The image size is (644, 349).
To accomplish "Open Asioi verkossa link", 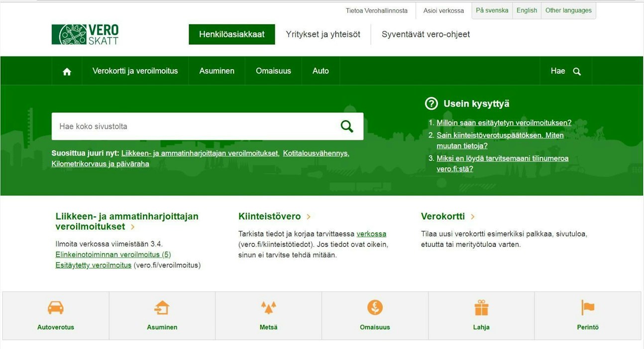I will 443,10.
